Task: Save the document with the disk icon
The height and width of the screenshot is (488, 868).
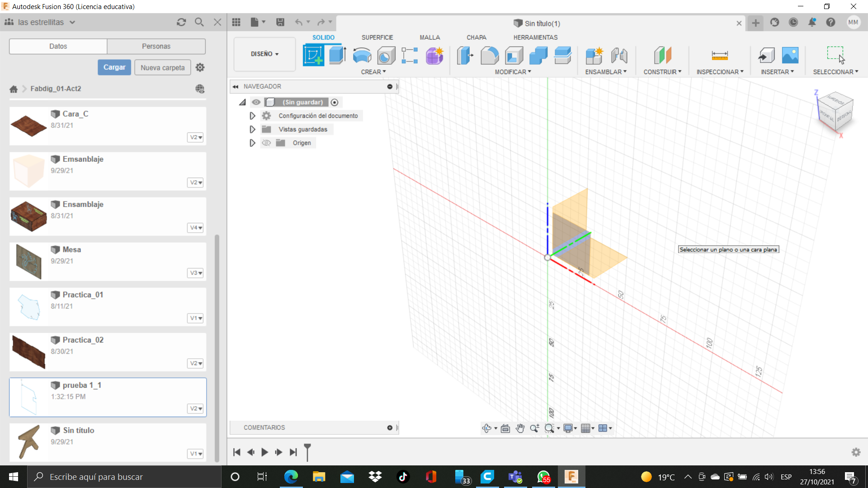Action: pos(280,22)
